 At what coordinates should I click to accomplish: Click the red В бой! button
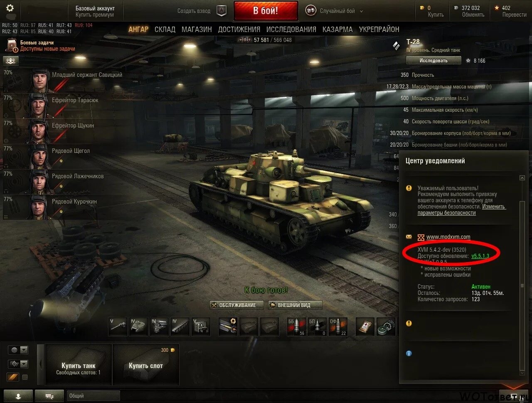[266, 11]
